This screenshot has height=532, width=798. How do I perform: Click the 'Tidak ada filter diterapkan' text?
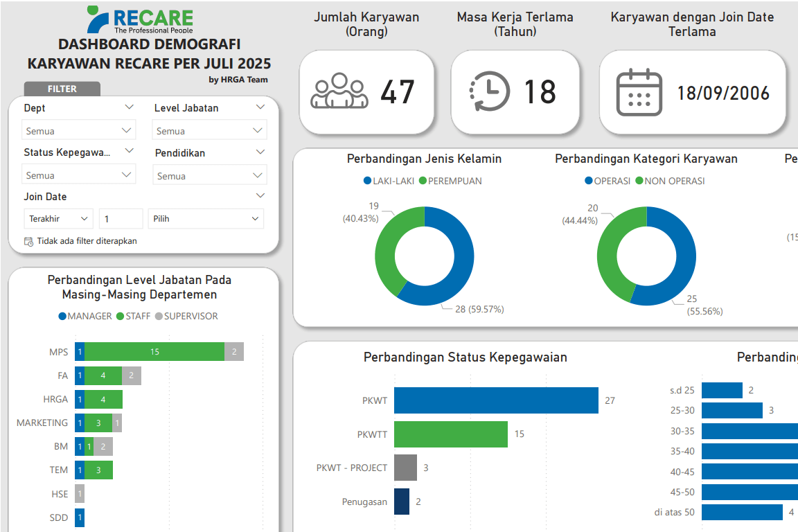(x=87, y=241)
